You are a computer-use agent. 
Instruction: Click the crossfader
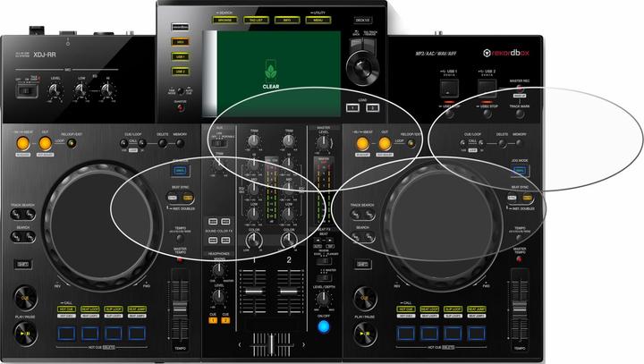pyautogui.click(x=272, y=344)
